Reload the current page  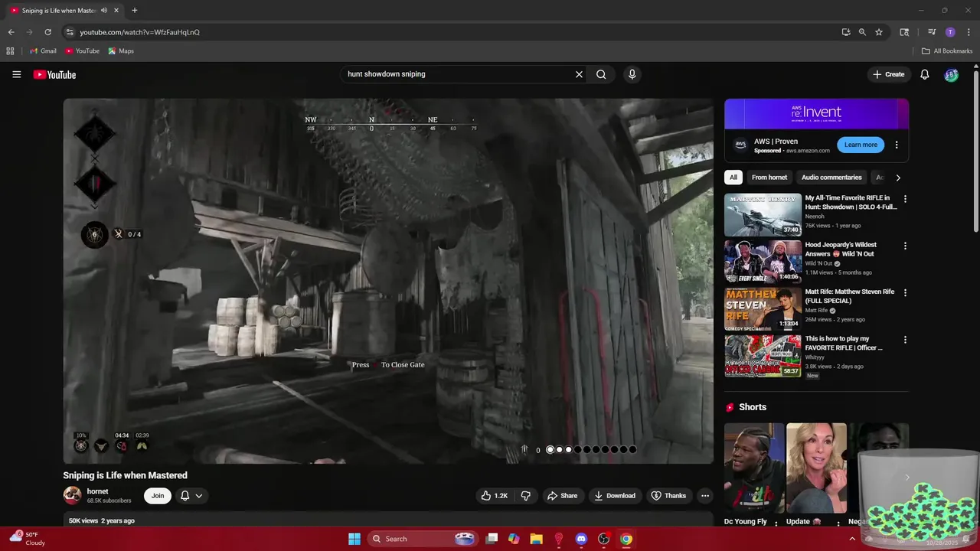[47, 32]
